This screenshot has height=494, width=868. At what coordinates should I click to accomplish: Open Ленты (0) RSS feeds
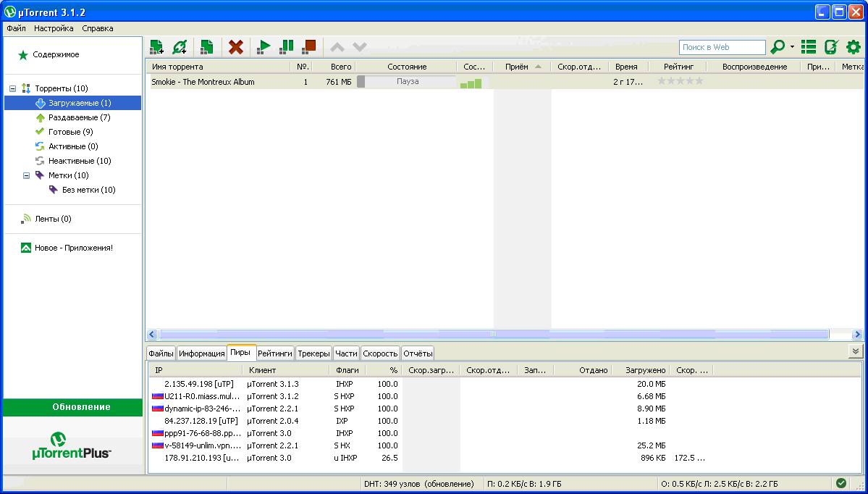tap(53, 219)
